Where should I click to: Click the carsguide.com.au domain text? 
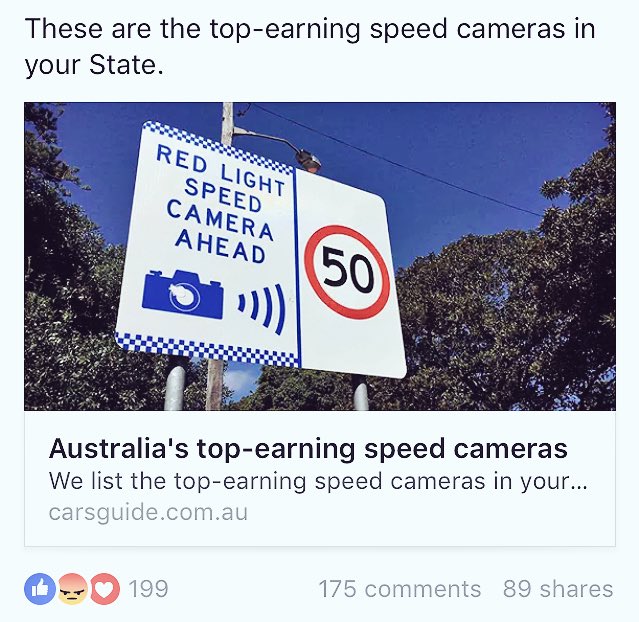tap(148, 512)
